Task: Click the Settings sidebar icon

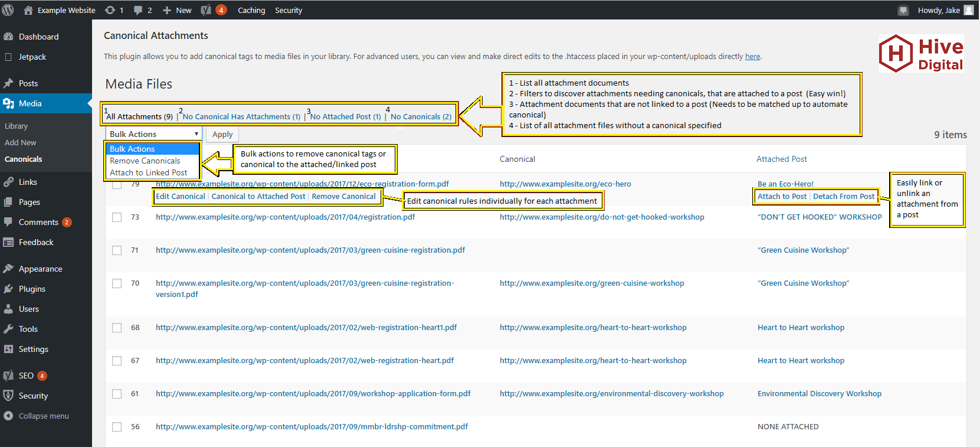Action: (x=8, y=349)
